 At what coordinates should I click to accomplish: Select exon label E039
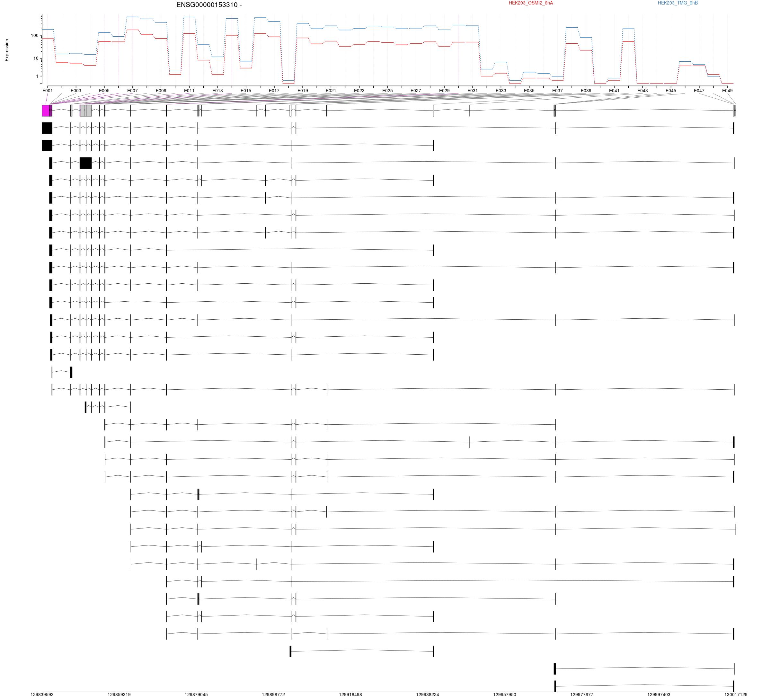click(586, 91)
